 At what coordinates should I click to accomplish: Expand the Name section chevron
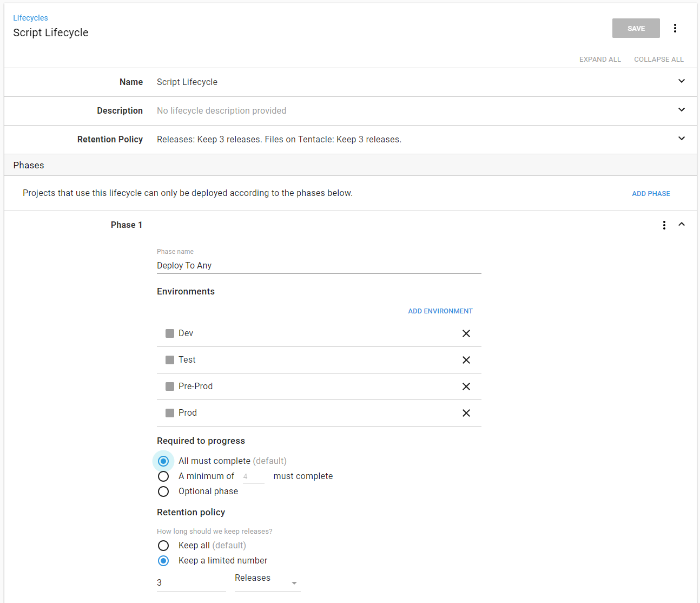click(x=681, y=81)
